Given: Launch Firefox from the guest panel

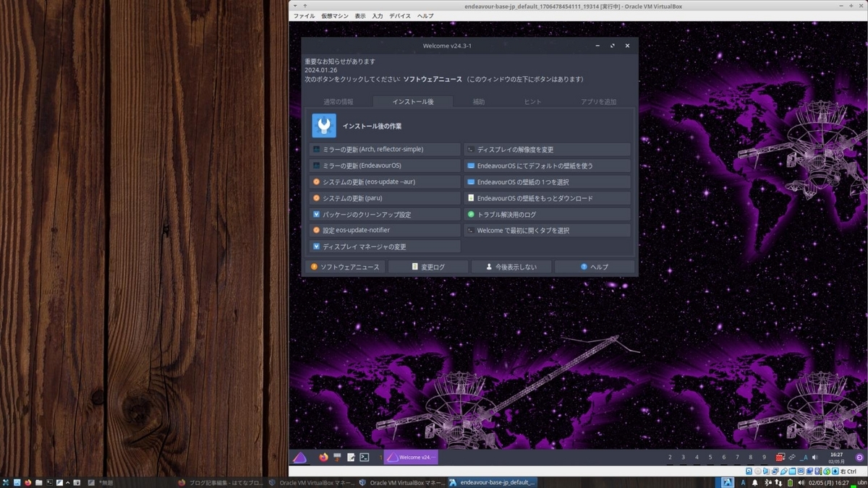Looking at the screenshot, I should point(323,457).
